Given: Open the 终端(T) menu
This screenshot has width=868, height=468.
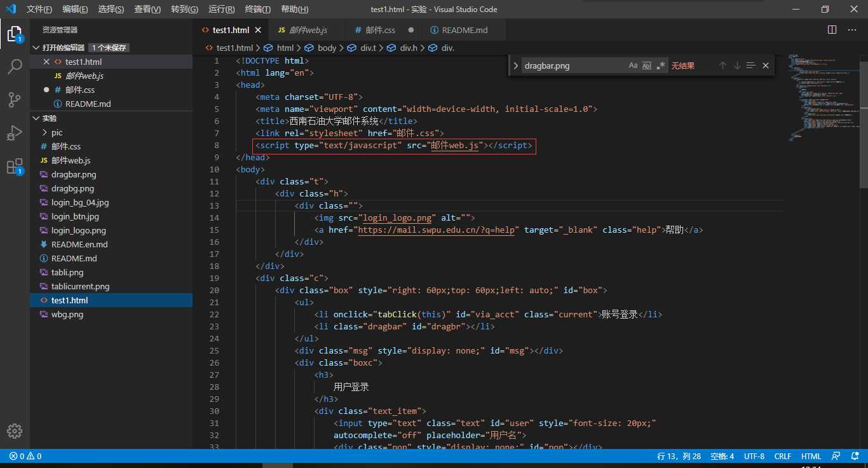Looking at the screenshot, I should (257, 9).
